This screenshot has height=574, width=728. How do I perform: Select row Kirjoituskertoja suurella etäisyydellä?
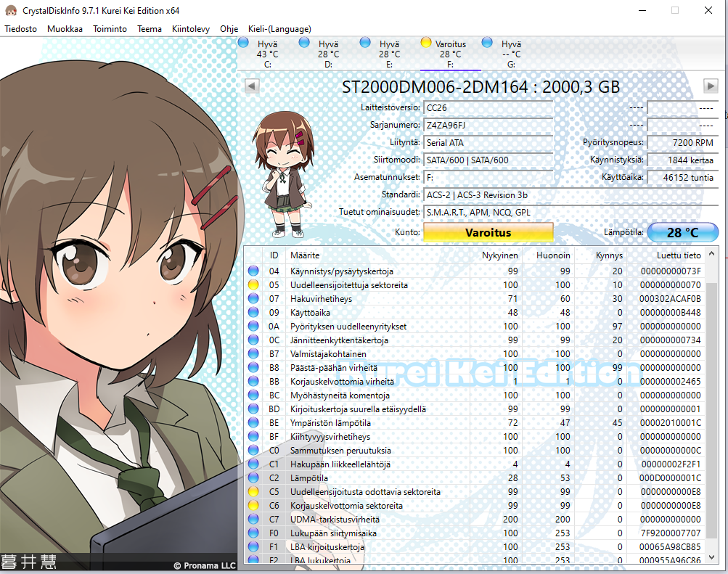(475, 409)
